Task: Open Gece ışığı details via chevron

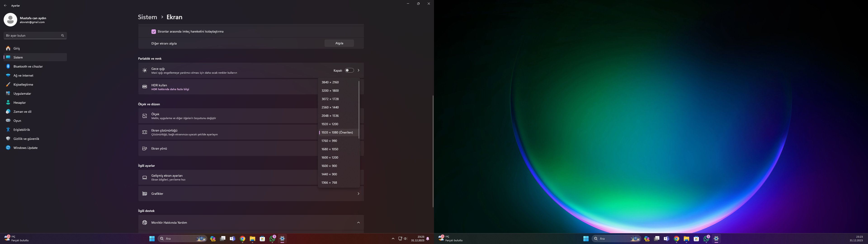Action: pos(359,70)
